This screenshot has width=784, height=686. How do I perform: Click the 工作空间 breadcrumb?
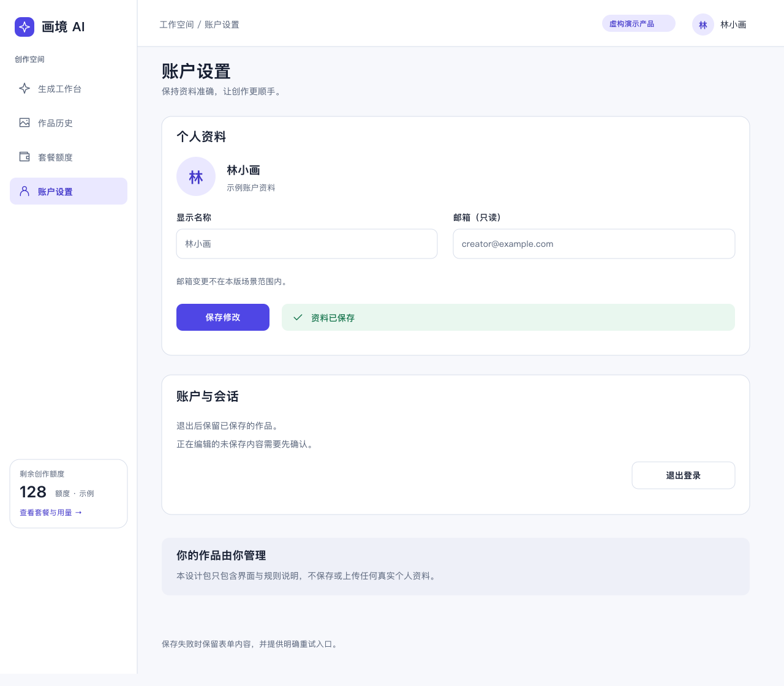tap(177, 24)
